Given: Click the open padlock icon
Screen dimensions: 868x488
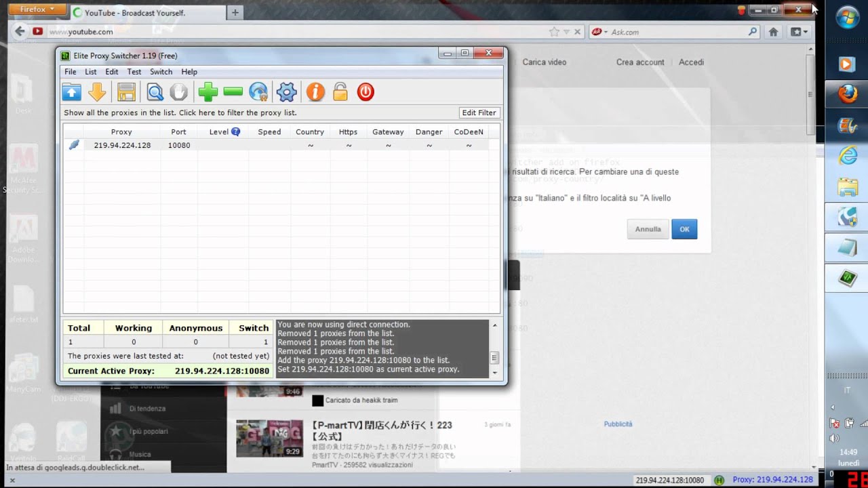Looking at the screenshot, I should pos(340,92).
